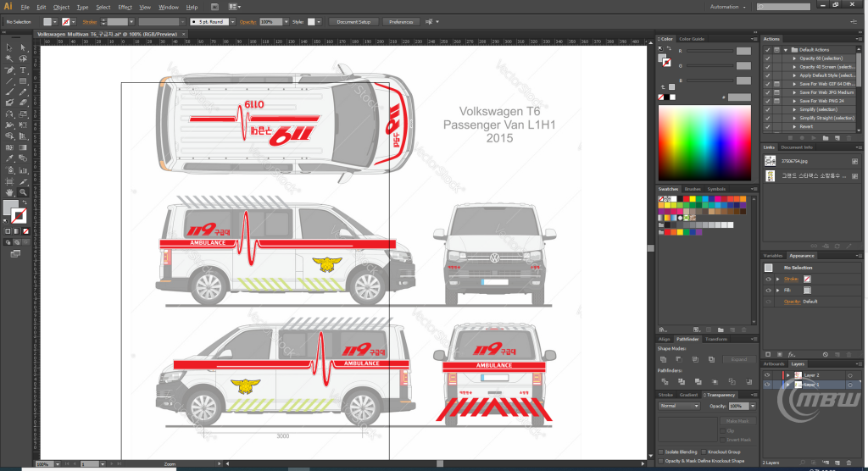This screenshot has height=471, width=868.
Task: Delete selection with Layers panel trash icon
Action: [849, 463]
